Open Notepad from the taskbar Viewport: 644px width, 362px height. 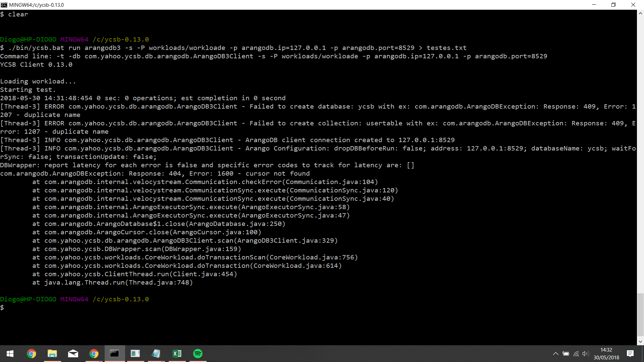click(156, 354)
